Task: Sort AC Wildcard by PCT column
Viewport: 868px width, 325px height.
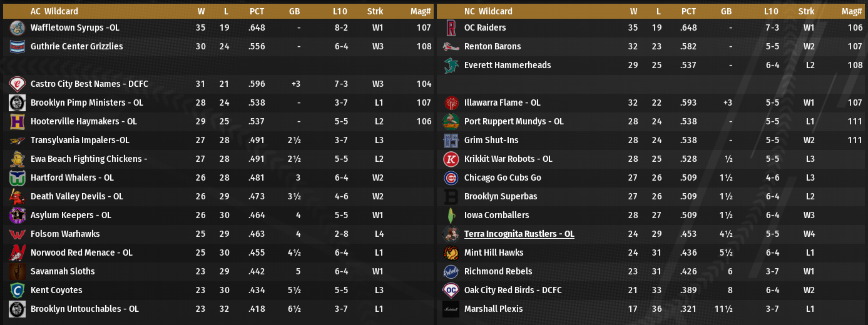Action: [x=257, y=11]
